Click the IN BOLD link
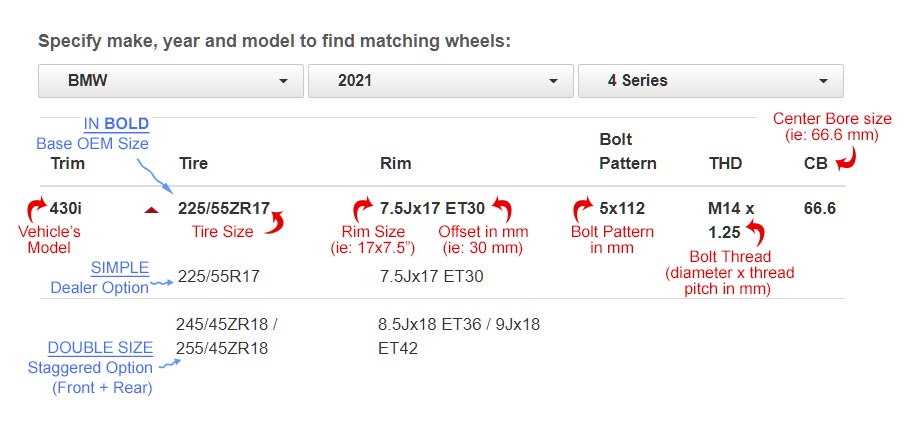909x426 pixels. click(116, 124)
